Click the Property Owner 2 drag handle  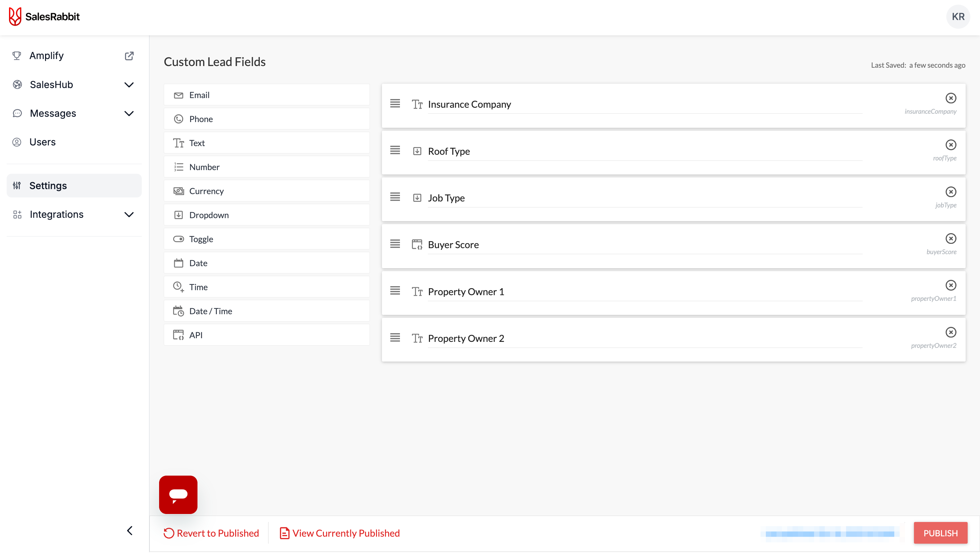[395, 337]
